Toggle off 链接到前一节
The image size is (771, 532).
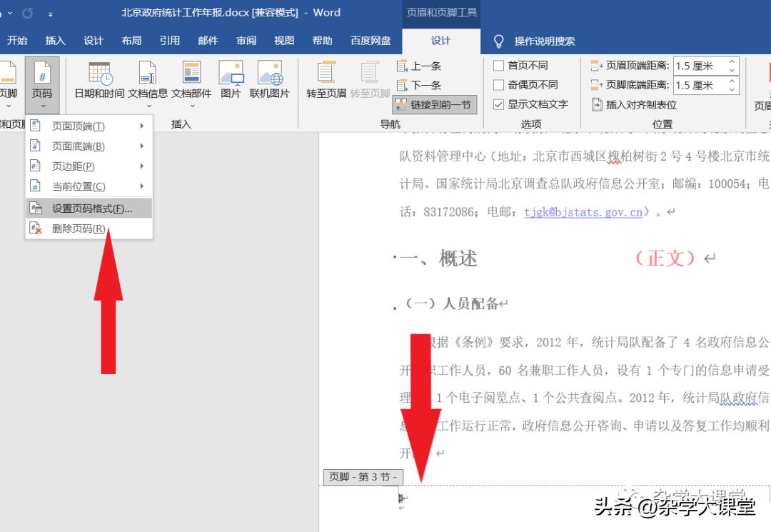coord(434,104)
